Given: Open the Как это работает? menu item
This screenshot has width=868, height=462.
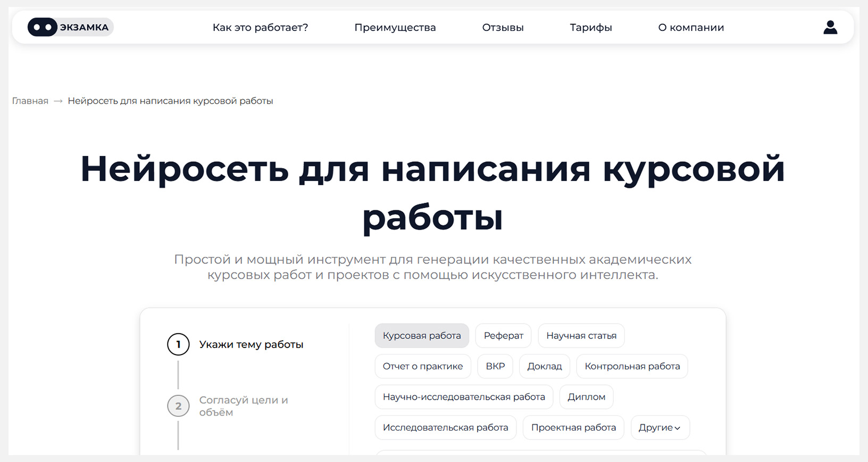Looking at the screenshot, I should point(260,28).
